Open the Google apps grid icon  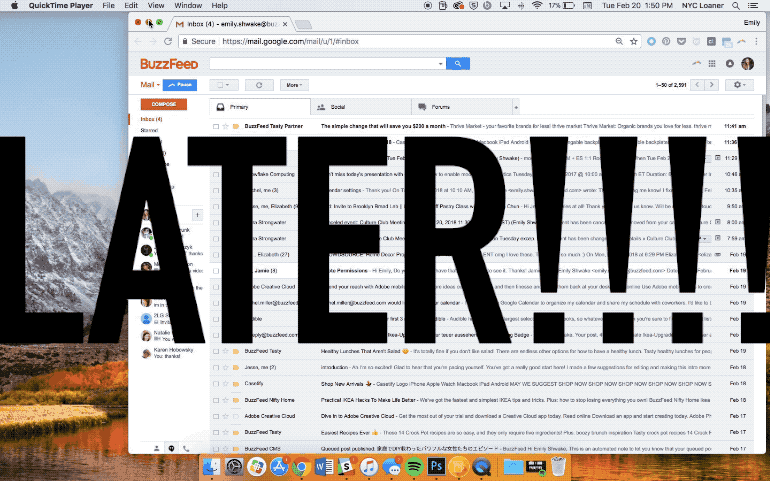click(712, 63)
